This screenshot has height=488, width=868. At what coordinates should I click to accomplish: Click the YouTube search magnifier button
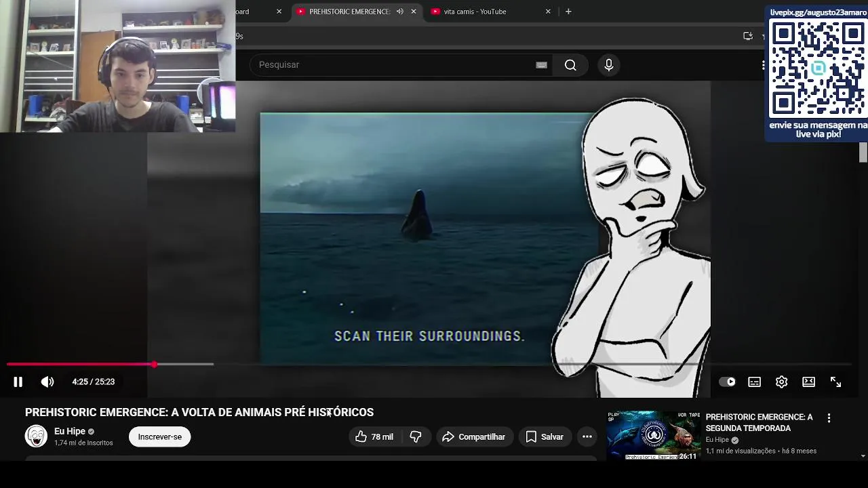[570, 65]
